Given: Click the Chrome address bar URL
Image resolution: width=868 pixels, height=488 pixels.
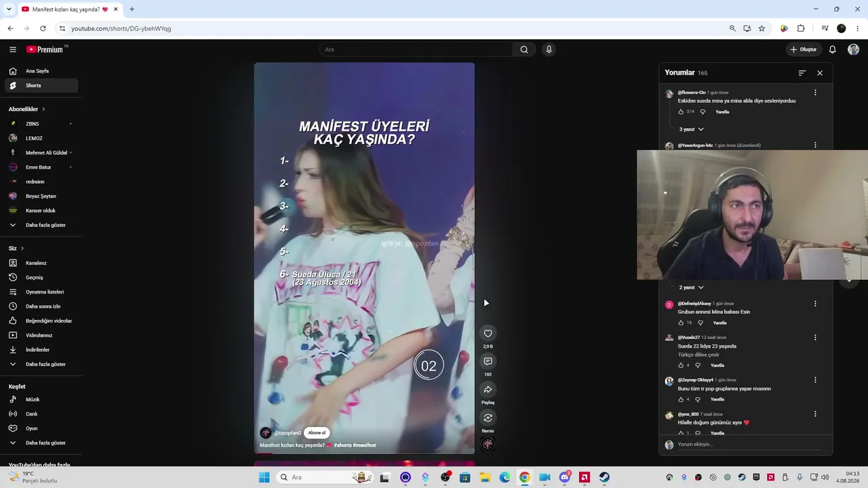Looking at the screenshot, I should click(x=121, y=28).
